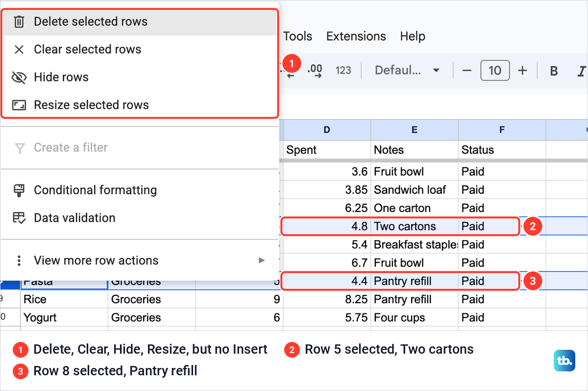The height and width of the screenshot is (391, 588).
Task: Click the font size field showing 10
Action: click(x=495, y=71)
